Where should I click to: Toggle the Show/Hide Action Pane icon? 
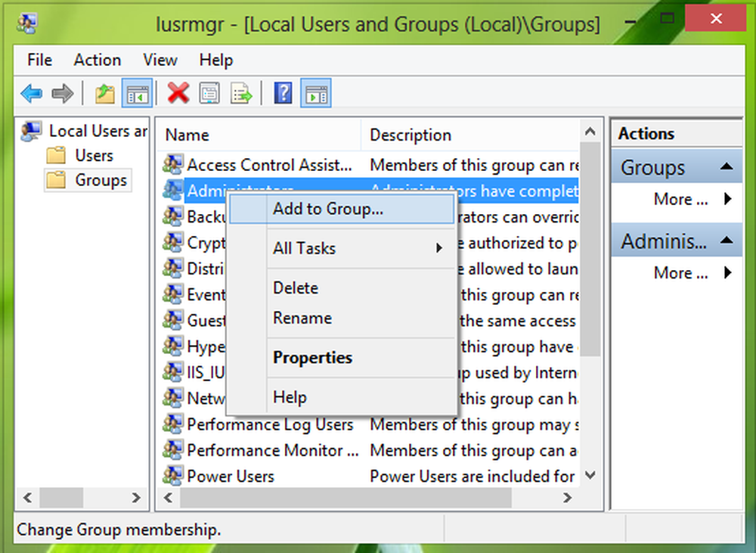tap(316, 94)
